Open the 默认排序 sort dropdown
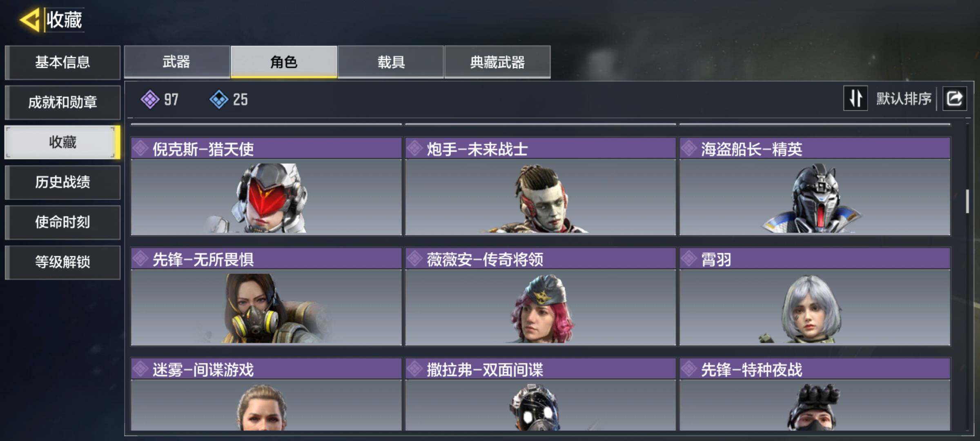980x441 pixels. [904, 99]
